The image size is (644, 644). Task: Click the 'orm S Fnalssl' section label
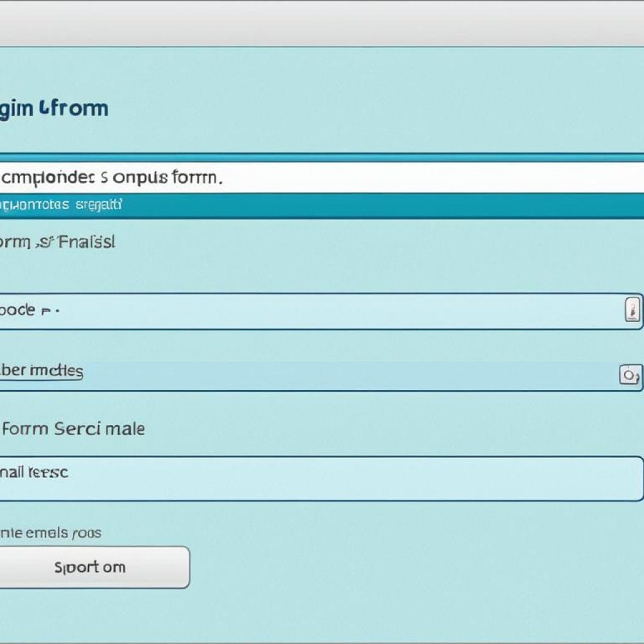(x=57, y=242)
